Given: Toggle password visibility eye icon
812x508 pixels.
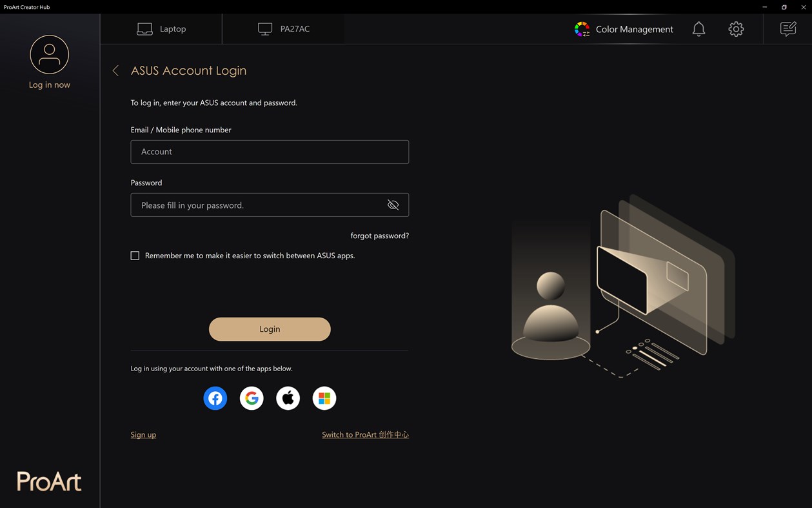Looking at the screenshot, I should pos(393,205).
